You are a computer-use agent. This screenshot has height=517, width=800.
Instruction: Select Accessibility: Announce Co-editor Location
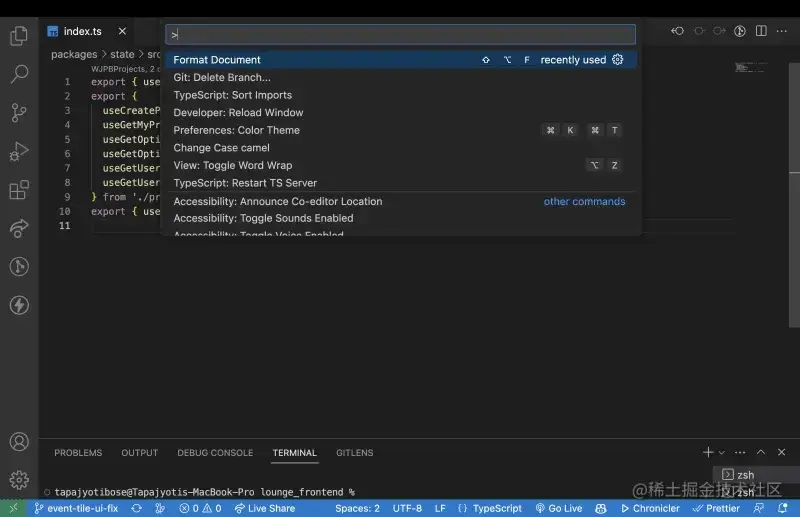pos(401,202)
